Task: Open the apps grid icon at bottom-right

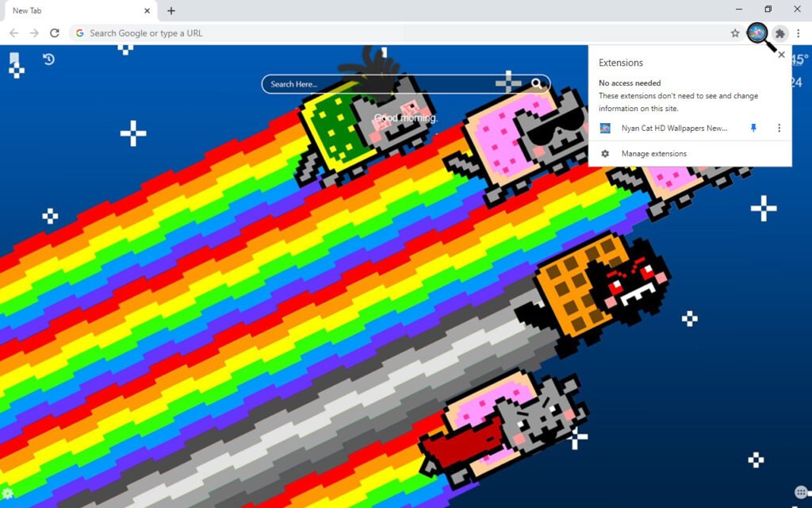Action: tap(801, 492)
